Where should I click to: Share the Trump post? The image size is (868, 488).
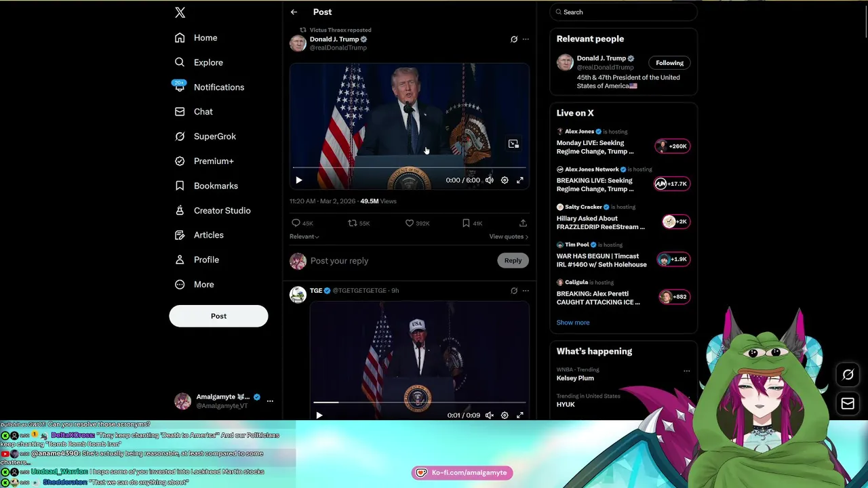coord(523,223)
